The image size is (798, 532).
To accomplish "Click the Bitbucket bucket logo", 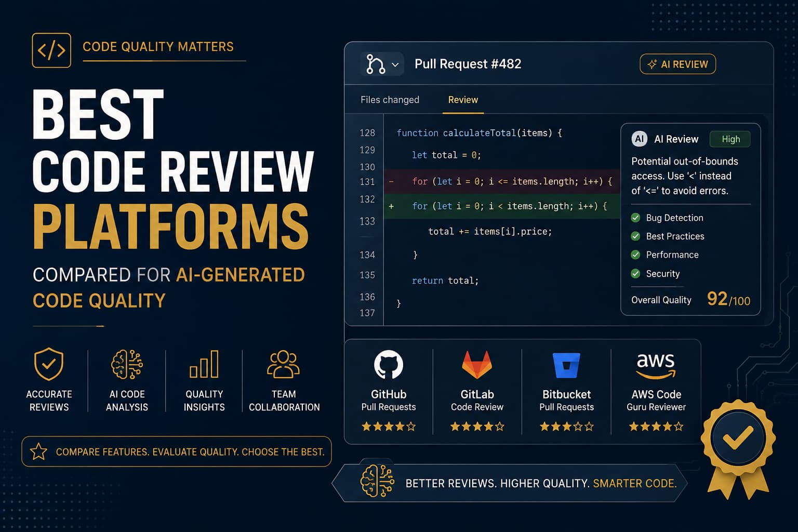I will (566, 365).
